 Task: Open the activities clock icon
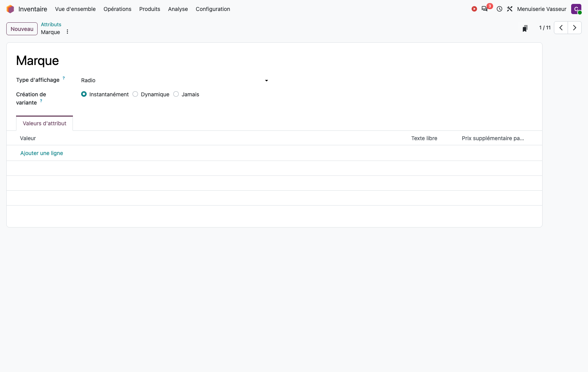click(x=499, y=9)
